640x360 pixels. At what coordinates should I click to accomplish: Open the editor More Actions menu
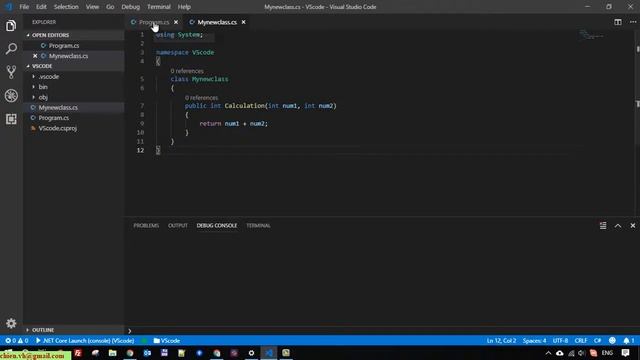[632, 22]
